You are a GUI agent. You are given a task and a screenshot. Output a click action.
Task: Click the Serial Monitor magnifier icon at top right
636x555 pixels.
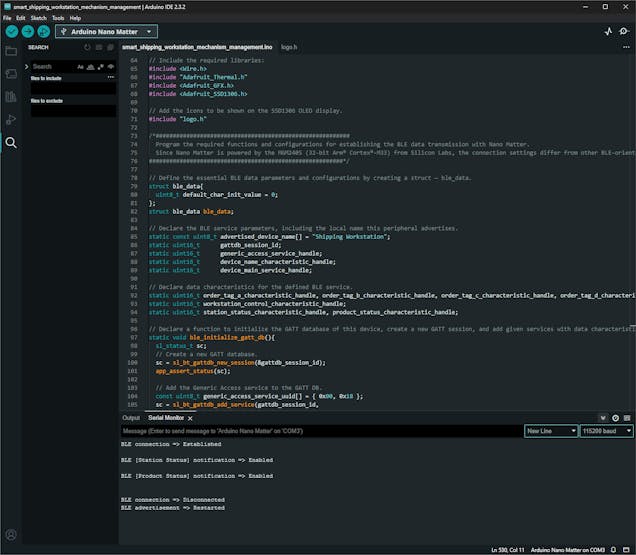point(626,32)
